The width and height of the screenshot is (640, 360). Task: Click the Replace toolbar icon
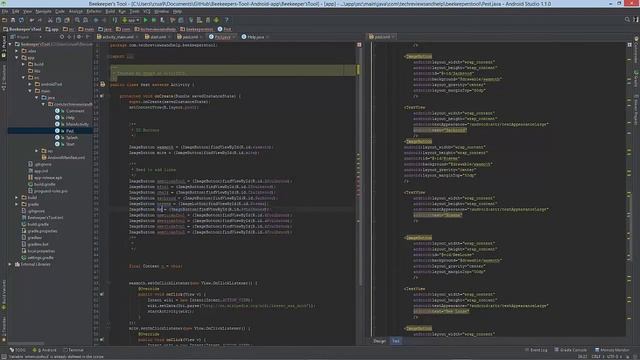[x=85, y=20]
